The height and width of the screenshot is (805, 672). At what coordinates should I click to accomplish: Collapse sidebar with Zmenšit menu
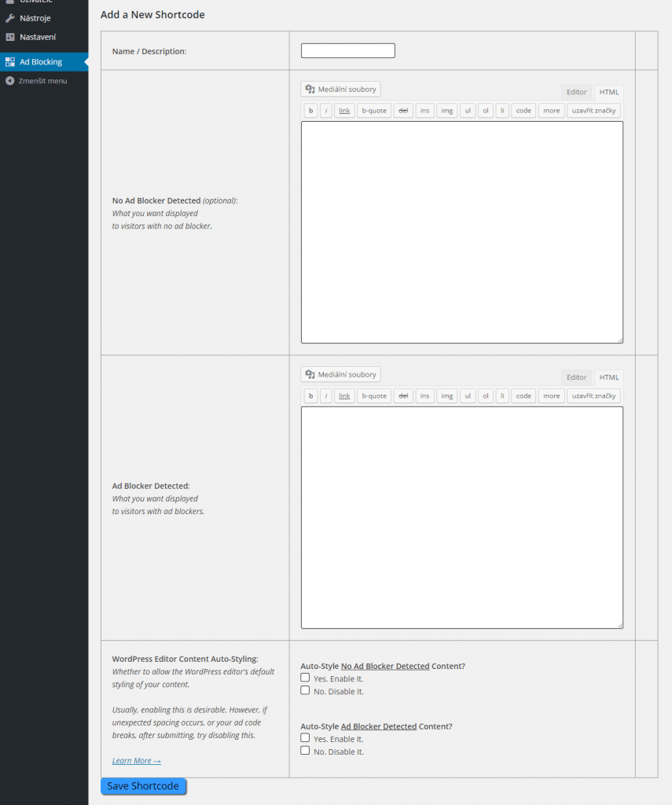[44, 81]
